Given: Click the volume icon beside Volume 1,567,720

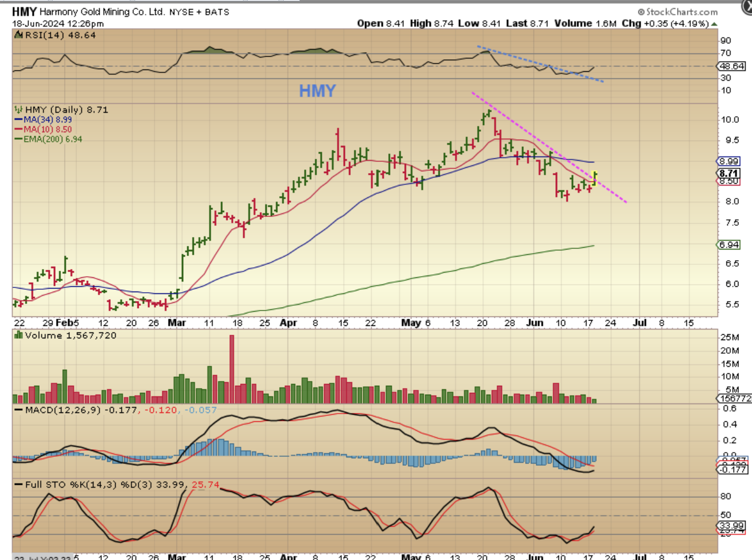Looking at the screenshot, I should 17,335.
